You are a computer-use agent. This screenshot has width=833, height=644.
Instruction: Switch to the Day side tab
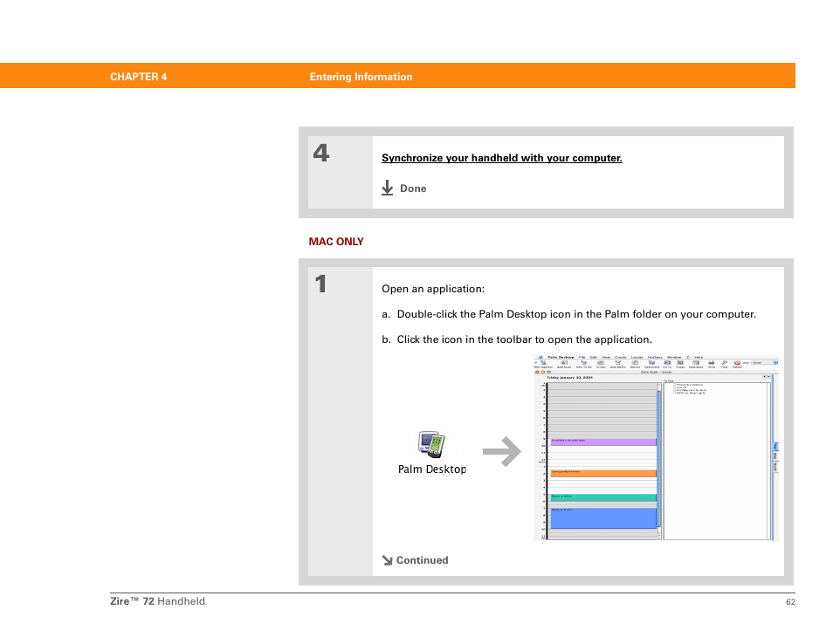[775, 447]
